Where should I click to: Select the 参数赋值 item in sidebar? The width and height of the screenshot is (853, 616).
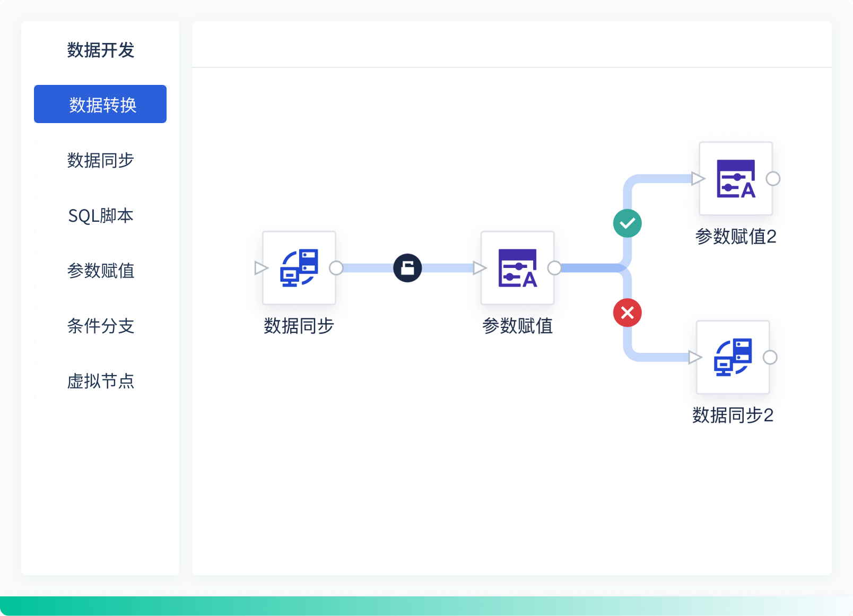100,271
